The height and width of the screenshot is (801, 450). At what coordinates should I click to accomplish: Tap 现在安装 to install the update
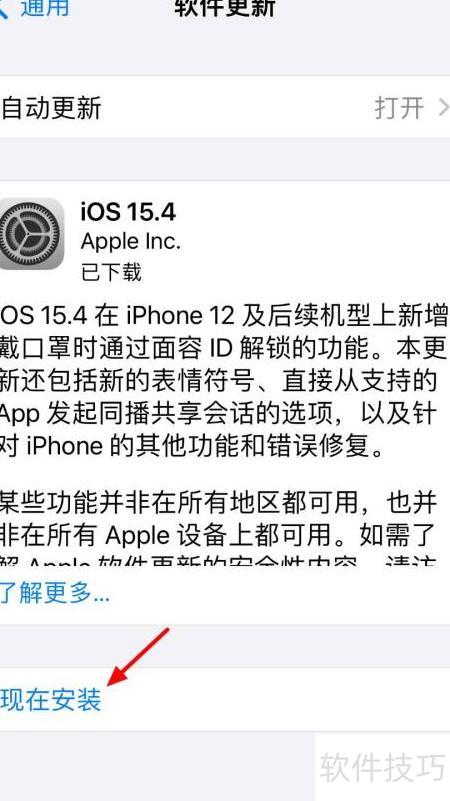[51, 700]
